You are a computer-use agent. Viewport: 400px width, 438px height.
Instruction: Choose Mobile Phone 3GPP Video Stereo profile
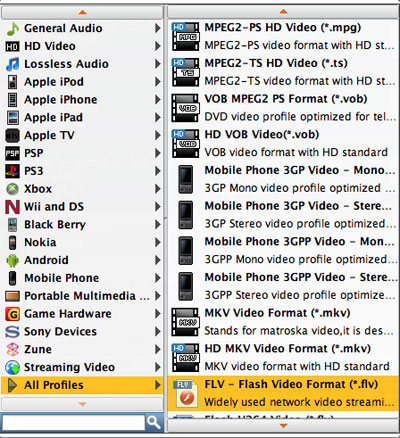pyautogui.click(x=283, y=286)
